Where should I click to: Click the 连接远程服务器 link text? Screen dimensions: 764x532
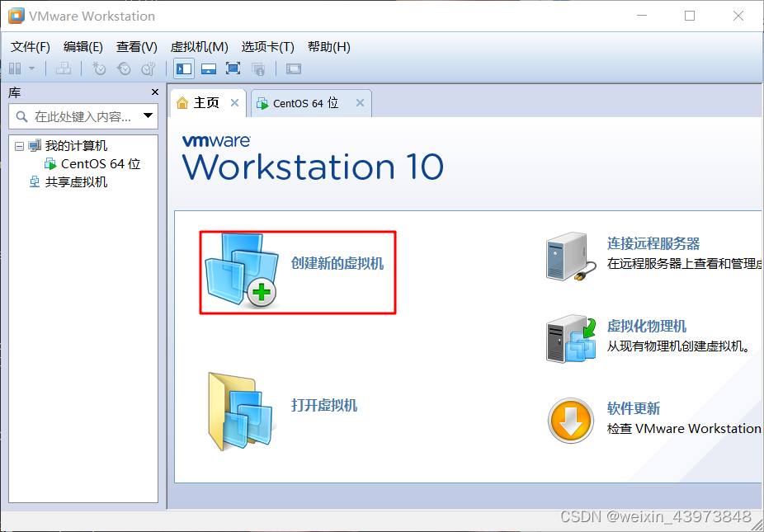653,243
